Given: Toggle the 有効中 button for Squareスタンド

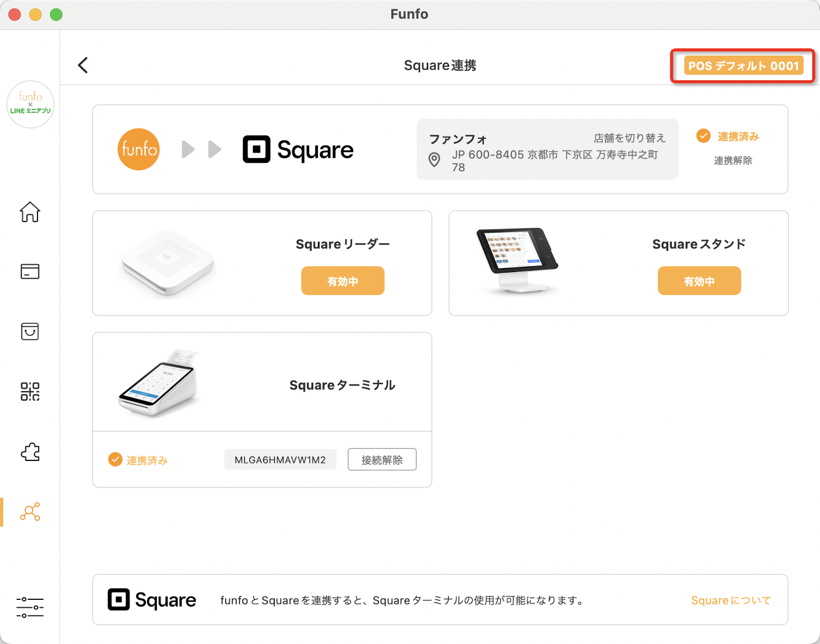Looking at the screenshot, I should click(x=699, y=281).
